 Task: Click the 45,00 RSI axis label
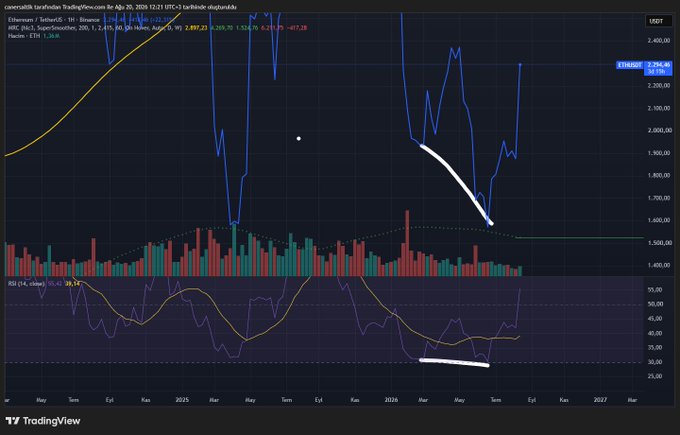655,318
